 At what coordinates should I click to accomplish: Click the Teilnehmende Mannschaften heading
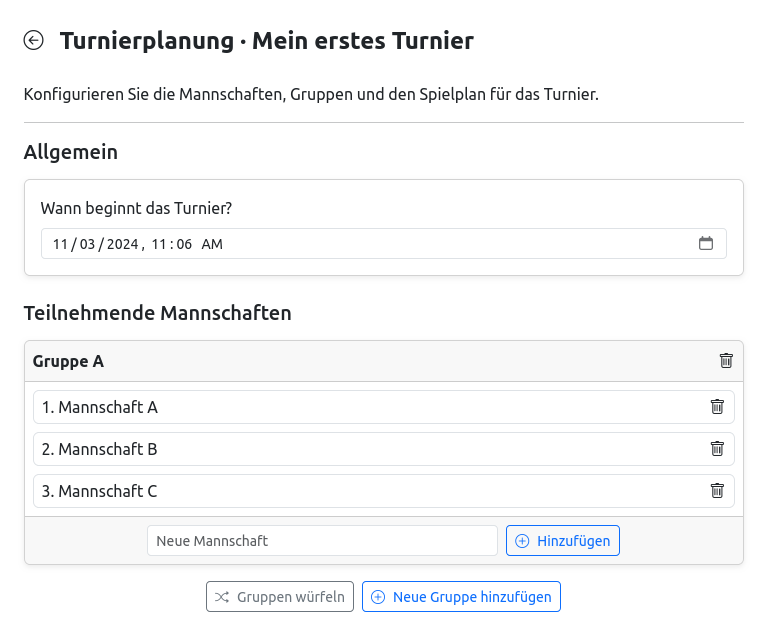(x=157, y=313)
